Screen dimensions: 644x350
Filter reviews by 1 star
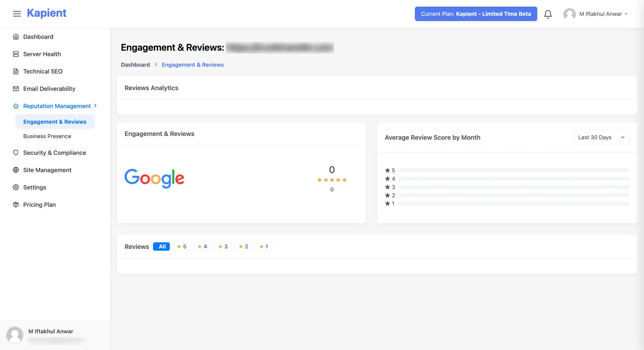pyautogui.click(x=264, y=246)
